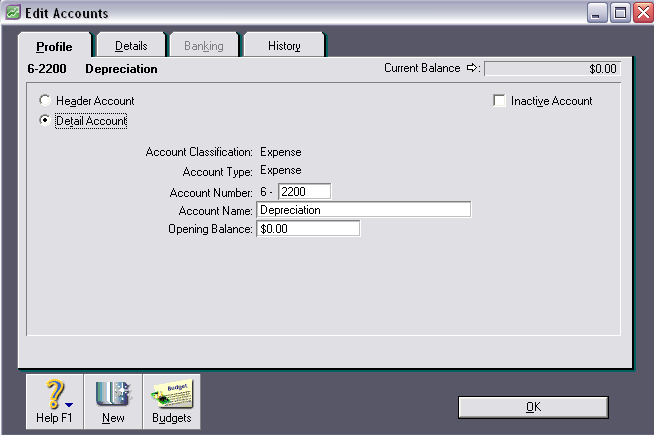Click the bold '6-2200' account number
The width and height of the screenshot is (654, 435).
47,68
